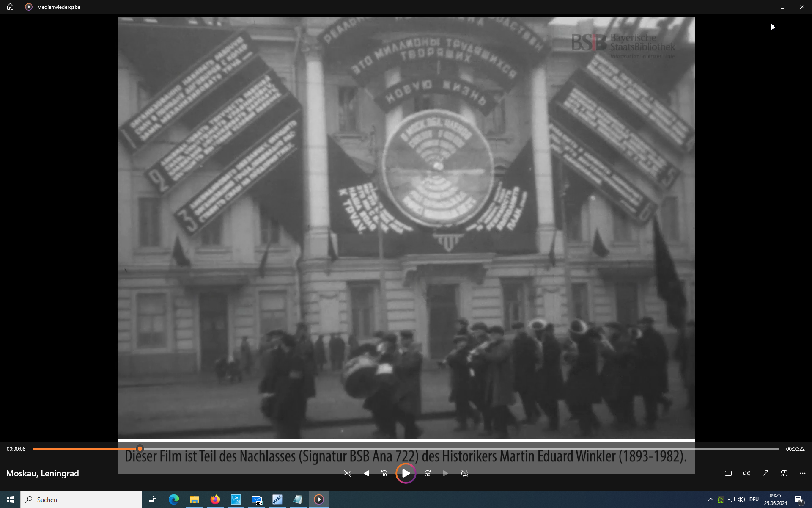Skip back 10 seconds

tap(384, 473)
